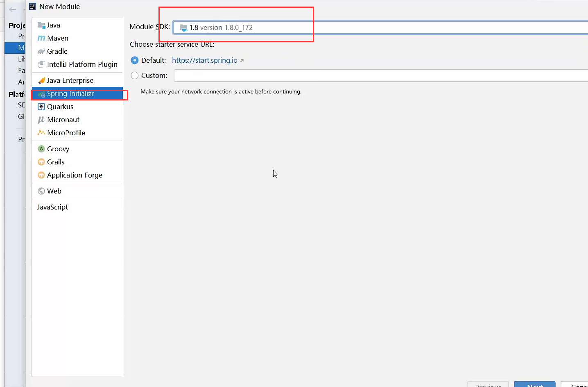
Task: Click the Quarkus module icon
Action: point(41,107)
